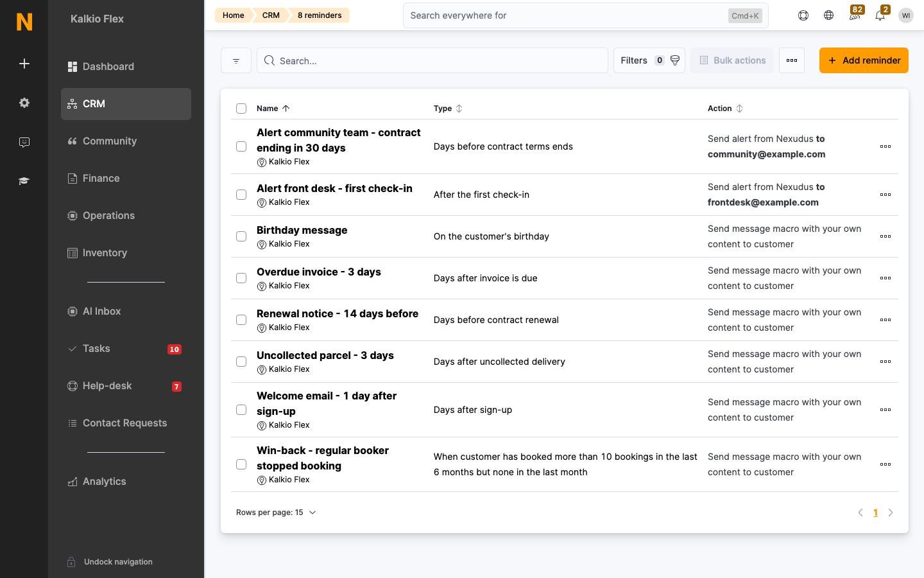Open the settings gear icon in left rail
This screenshot has height=578, width=924.
24,103
